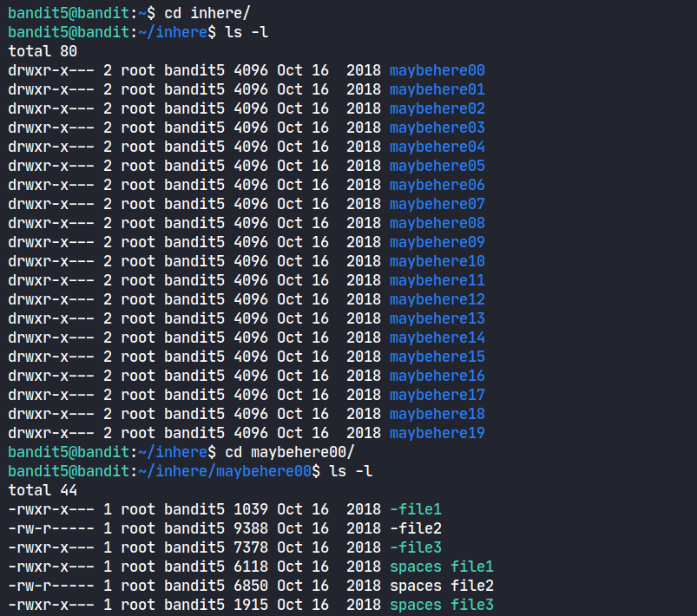Click the directory name maybehere10
The width and height of the screenshot is (697, 616).
437,261
